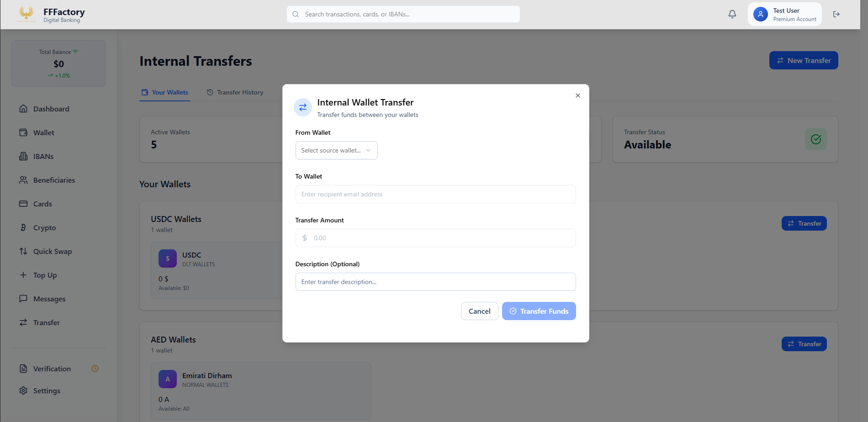Screen dimensions: 868x422
Task: Open Quick Swap from the sidebar
Action: point(52,251)
